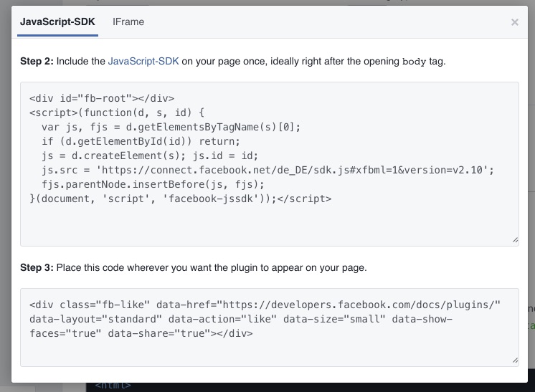Click the var js, fjs declaration line
Image resolution: width=535 pixels, height=392 pixels.
(171, 127)
